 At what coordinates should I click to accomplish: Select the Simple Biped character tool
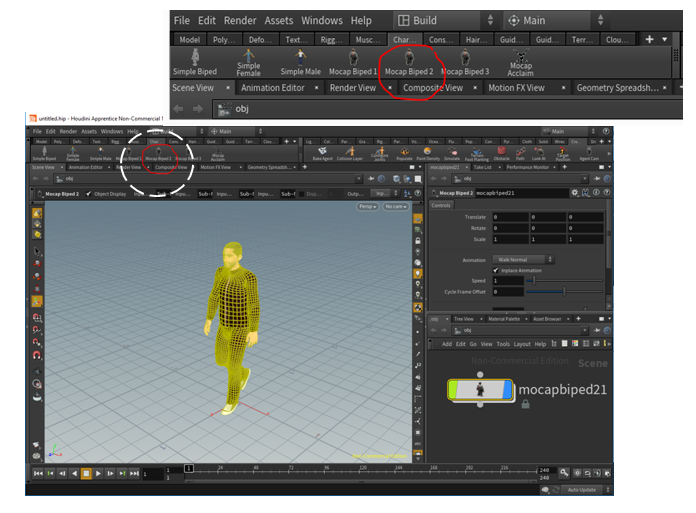(193, 60)
